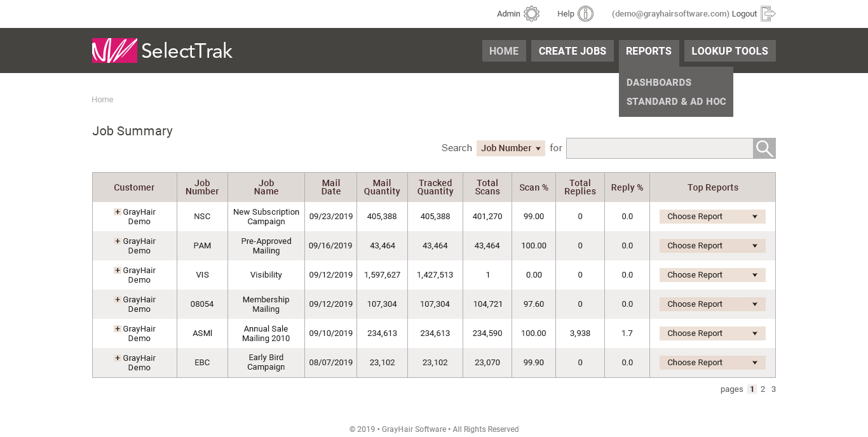Expand the NSC job row plus icon
This screenshot has height=437, width=868.
[118, 212]
